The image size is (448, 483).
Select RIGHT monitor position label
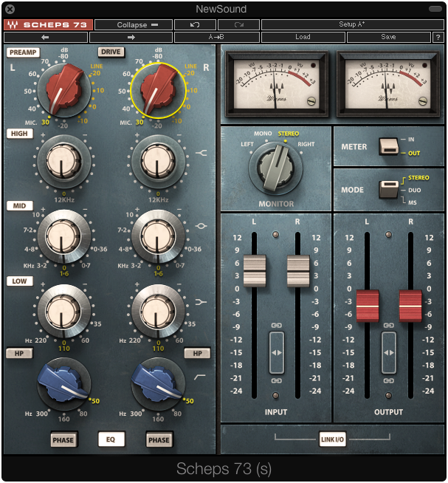306,144
